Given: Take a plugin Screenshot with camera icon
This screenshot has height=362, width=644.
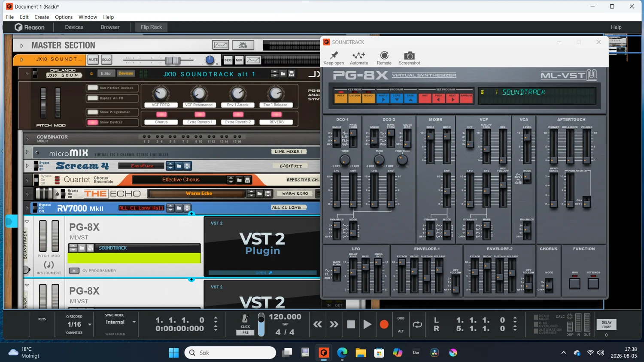Looking at the screenshot, I should [409, 56].
